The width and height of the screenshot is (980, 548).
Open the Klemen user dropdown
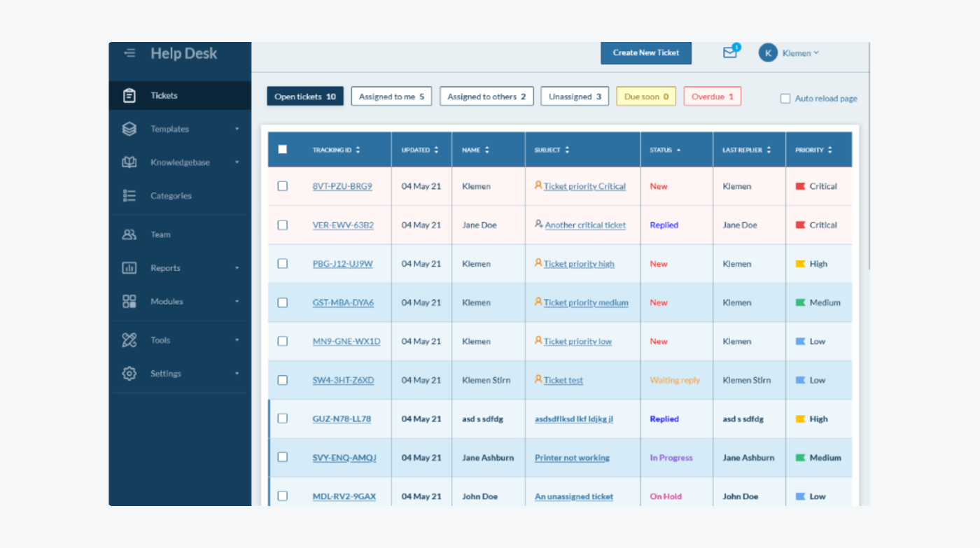click(x=801, y=53)
